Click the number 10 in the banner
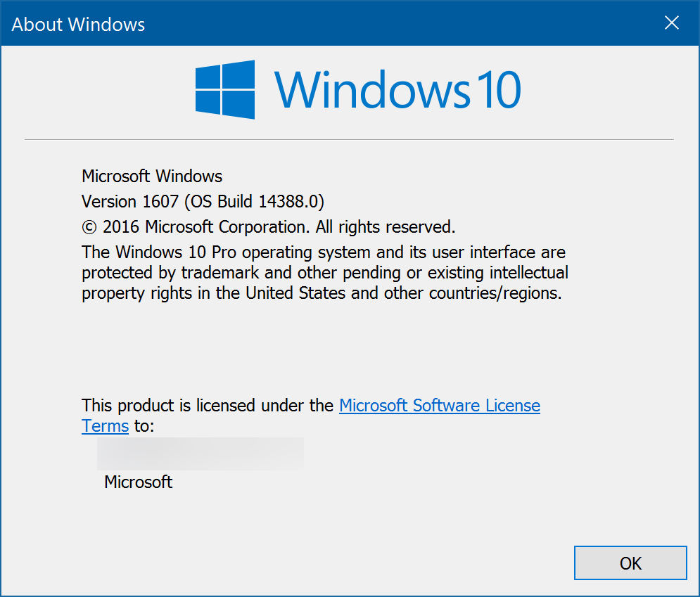Viewport: 700px width, 597px height. point(496,90)
